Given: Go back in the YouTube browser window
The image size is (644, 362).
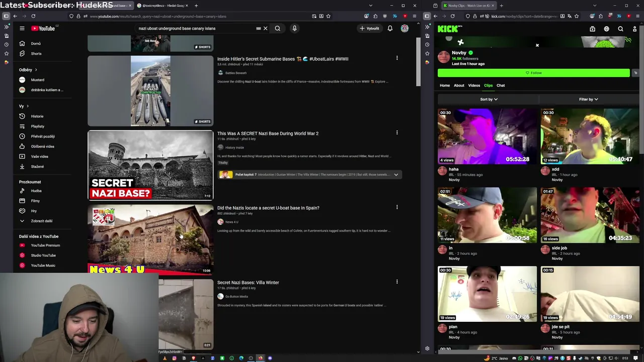Looking at the screenshot, I should click(x=15, y=16).
